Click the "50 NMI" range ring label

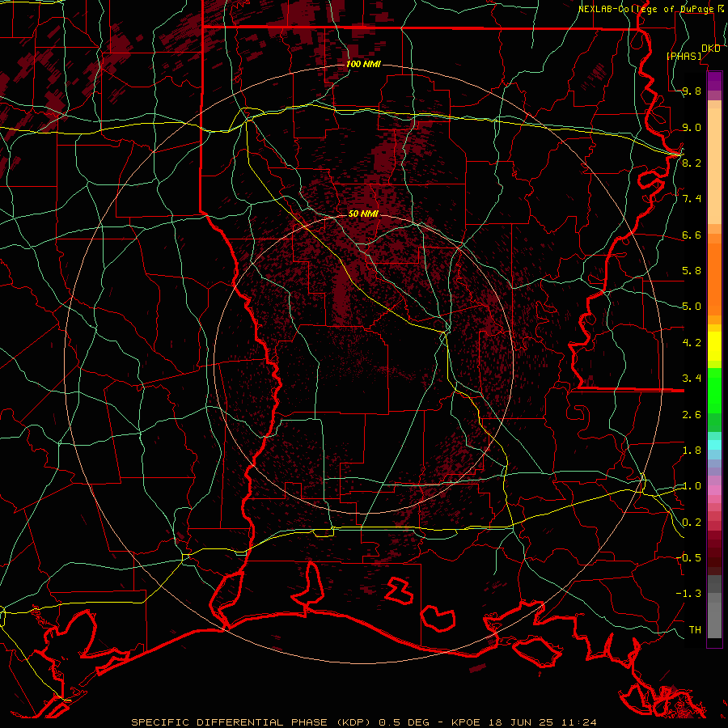pyautogui.click(x=363, y=214)
